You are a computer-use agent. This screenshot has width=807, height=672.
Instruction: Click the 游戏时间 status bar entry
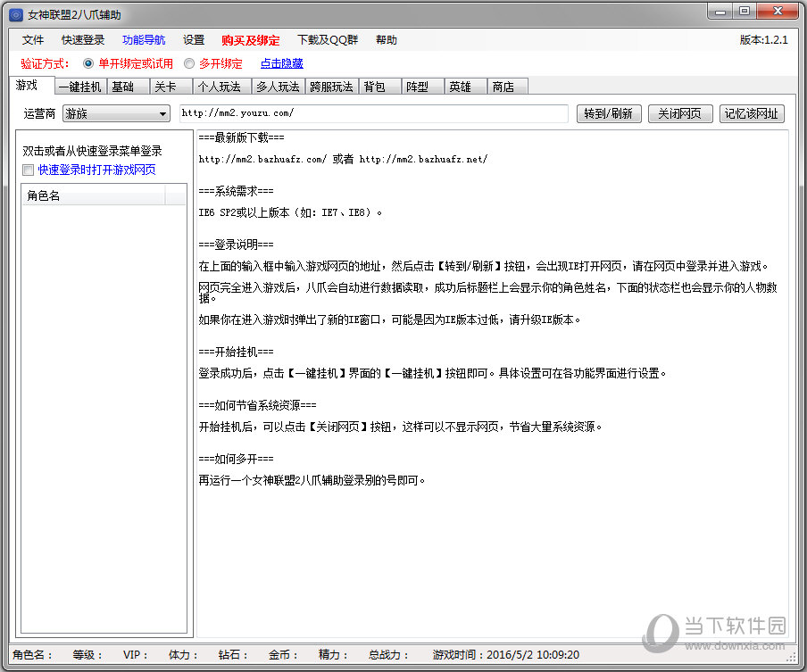coord(506,655)
